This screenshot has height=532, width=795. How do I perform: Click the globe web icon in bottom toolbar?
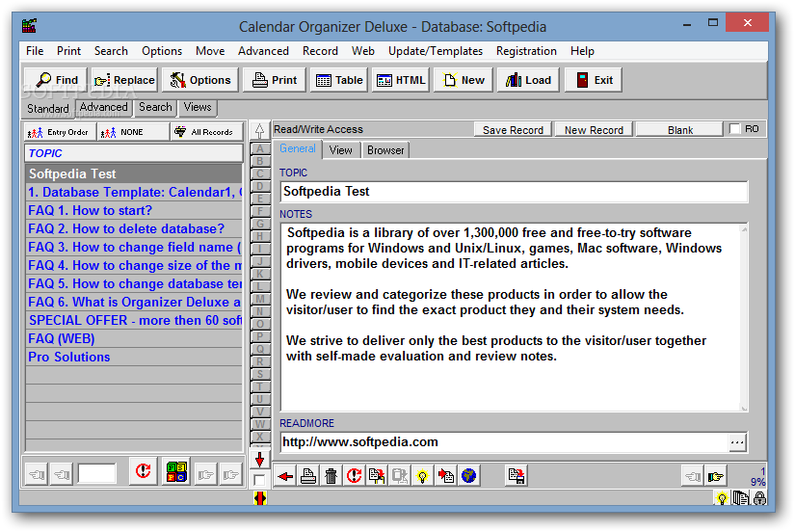point(469,476)
